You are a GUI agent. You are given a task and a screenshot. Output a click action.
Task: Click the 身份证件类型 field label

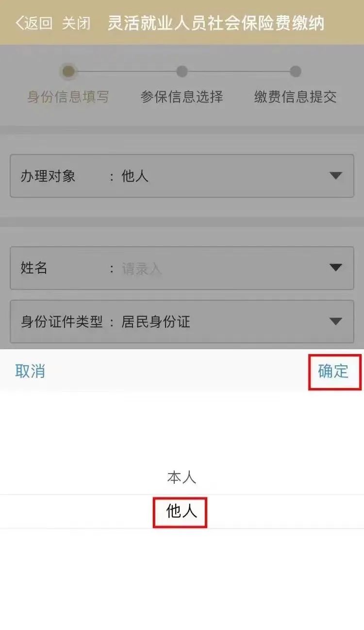(62, 322)
